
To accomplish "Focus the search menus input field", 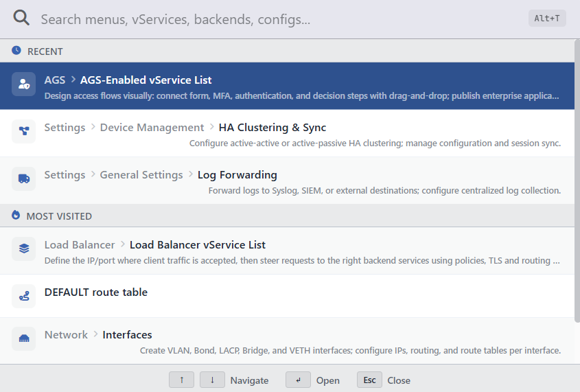I will click(281, 19).
